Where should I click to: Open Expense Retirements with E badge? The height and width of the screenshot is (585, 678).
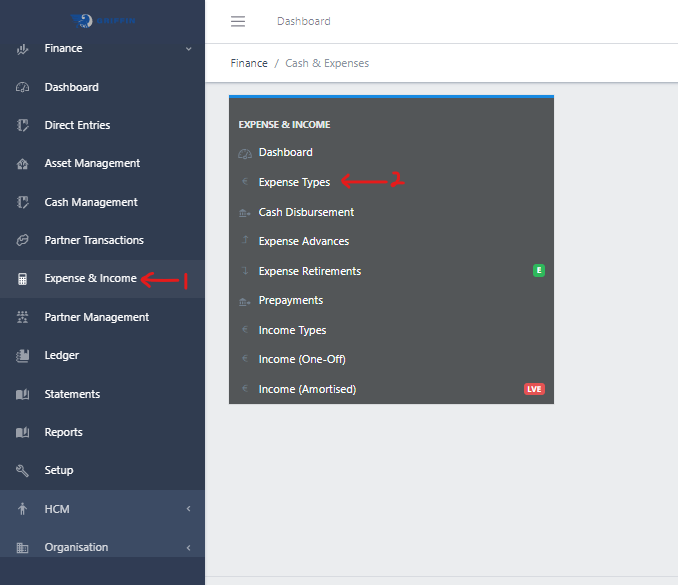(309, 271)
